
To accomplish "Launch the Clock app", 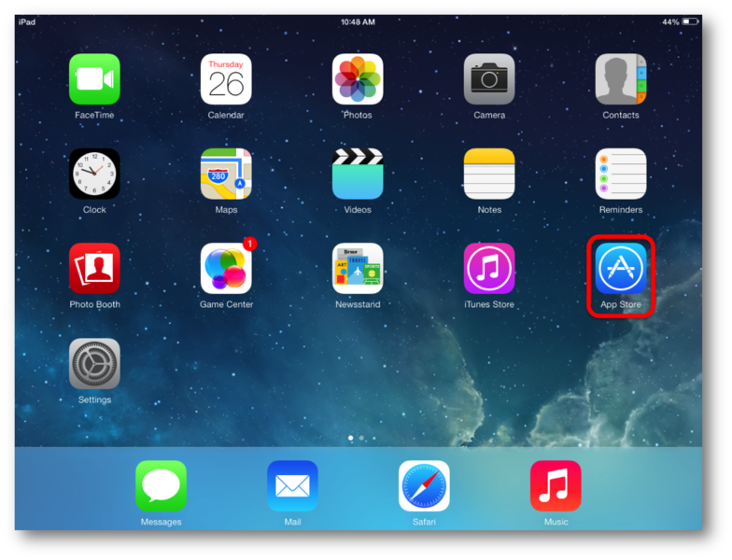I will click(x=94, y=174).
